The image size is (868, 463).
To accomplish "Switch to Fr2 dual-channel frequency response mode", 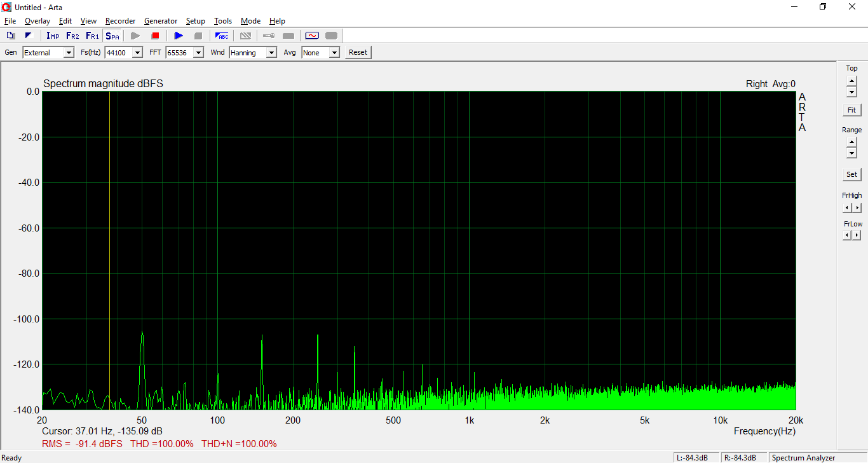I will 72,36.
